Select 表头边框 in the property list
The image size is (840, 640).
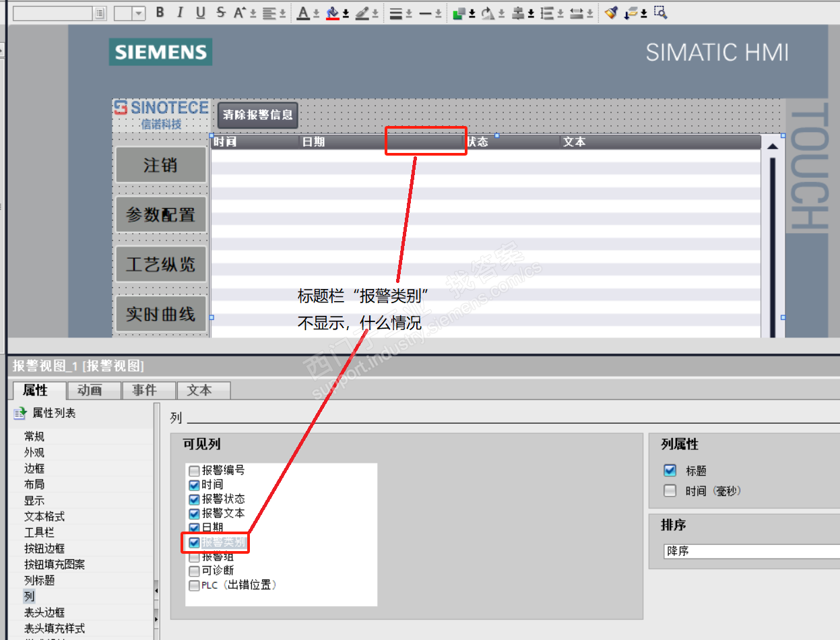[x=44, y=612]
